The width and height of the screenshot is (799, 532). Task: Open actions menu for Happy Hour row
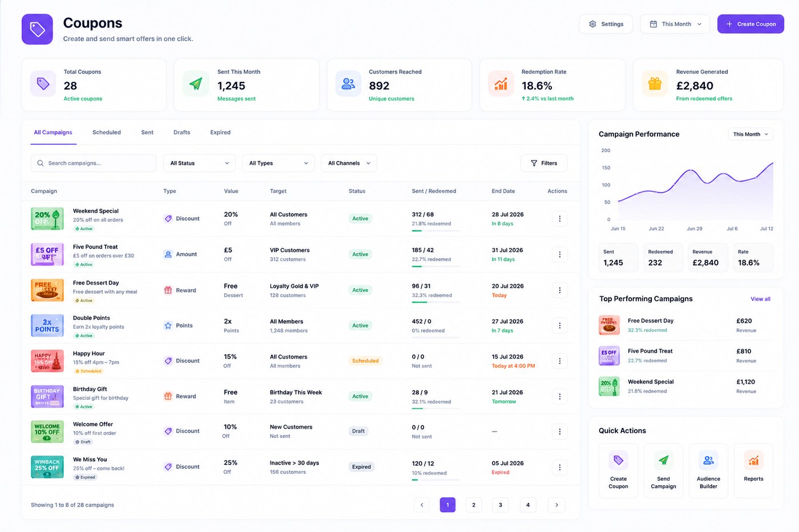[559, 361]
